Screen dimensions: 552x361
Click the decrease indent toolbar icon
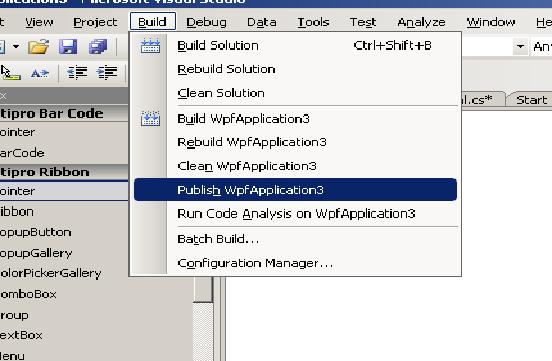tap(77, 73)
